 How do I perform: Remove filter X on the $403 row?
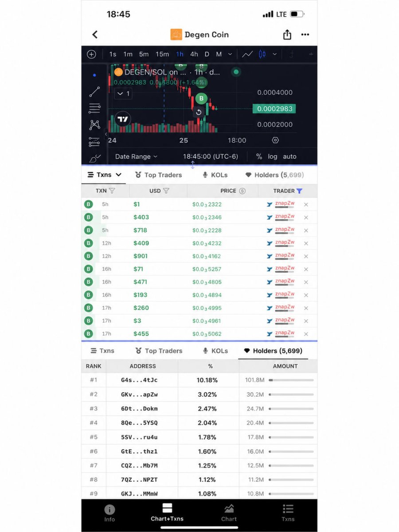(x=306, y=217)
